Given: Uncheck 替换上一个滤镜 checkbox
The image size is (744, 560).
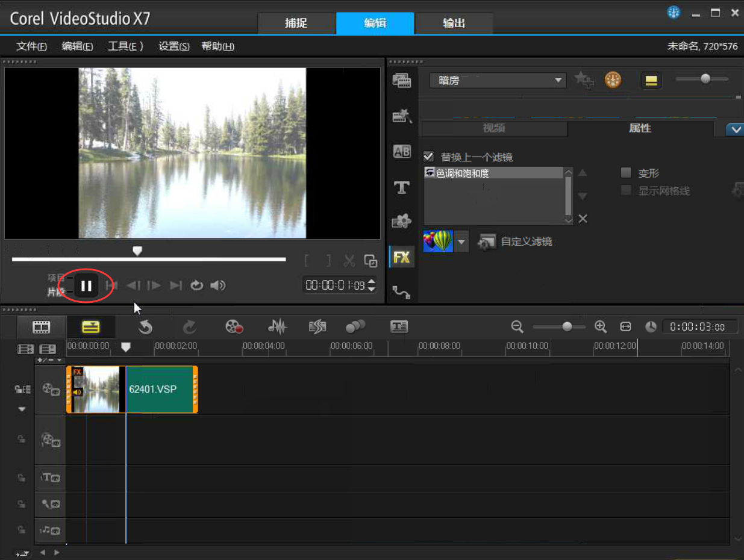Looking at the screenshot, I should 429,157.
